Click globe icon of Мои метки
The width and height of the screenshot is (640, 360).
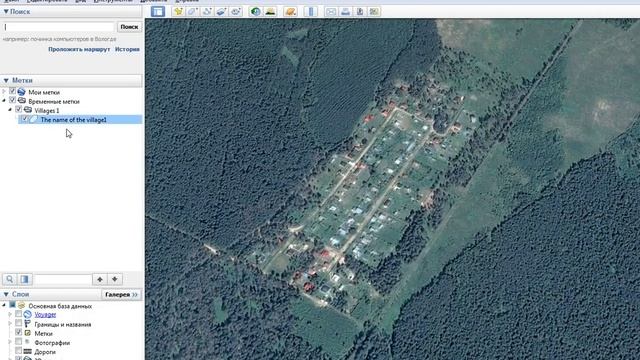(22, 92)
